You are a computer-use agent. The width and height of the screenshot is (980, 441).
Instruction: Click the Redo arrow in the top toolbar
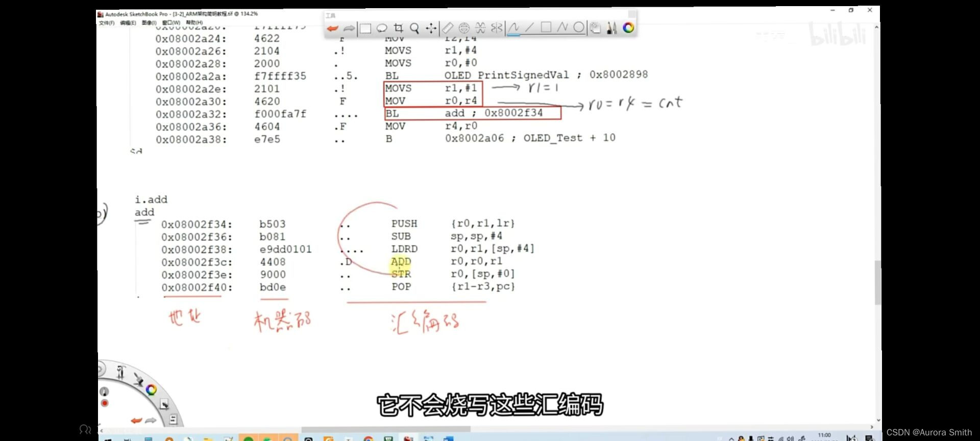349,29
